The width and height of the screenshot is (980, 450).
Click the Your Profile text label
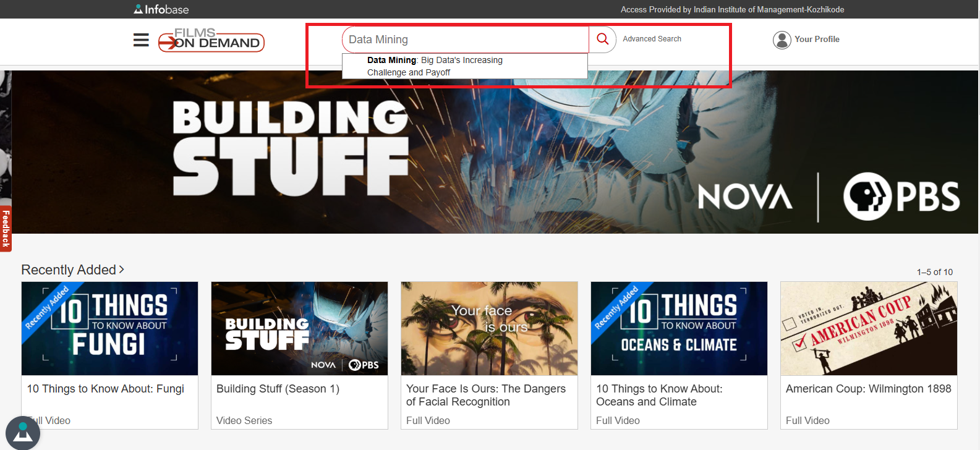point(817,39)
